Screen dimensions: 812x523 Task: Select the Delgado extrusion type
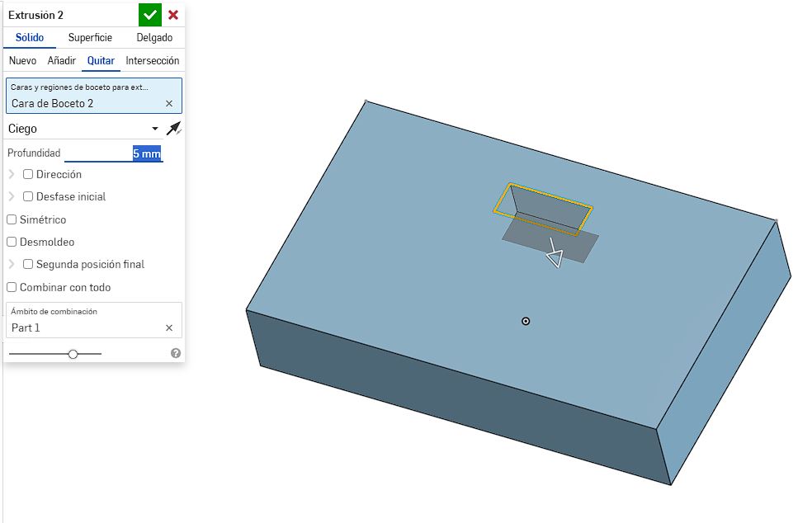click(x=154, y=38)
